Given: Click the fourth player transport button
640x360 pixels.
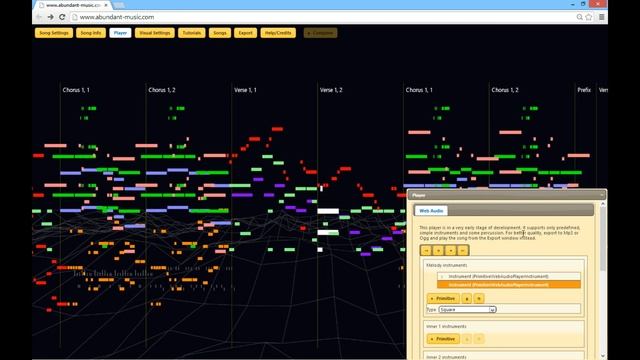Looking at the screenshot, I should (462, 250).
